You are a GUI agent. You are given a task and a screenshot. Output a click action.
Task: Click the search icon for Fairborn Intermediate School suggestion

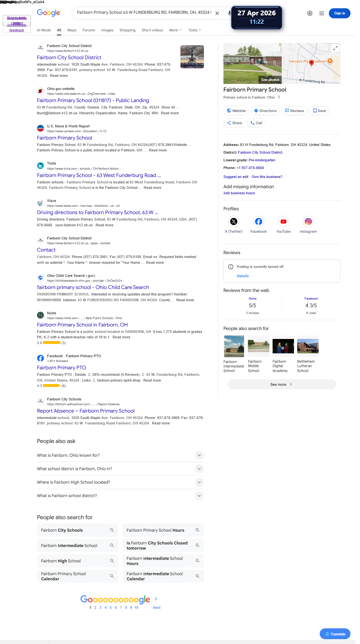coord(112,545)
